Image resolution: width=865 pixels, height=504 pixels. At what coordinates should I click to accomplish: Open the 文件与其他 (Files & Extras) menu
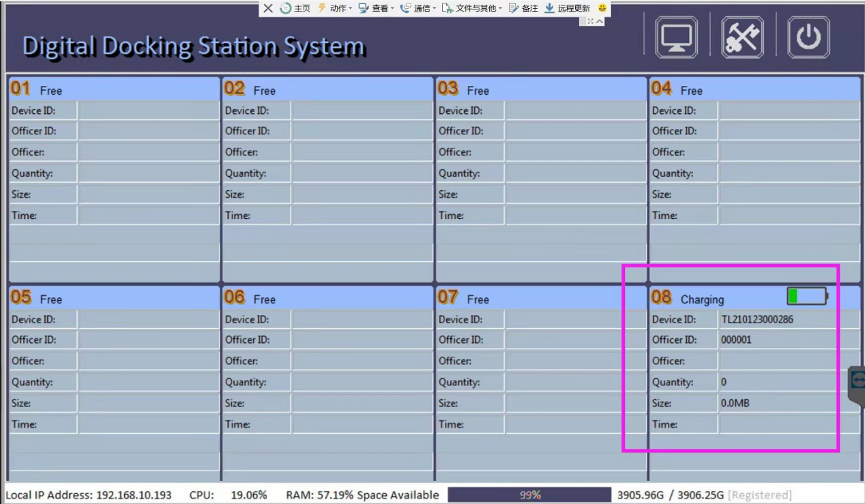471,8
